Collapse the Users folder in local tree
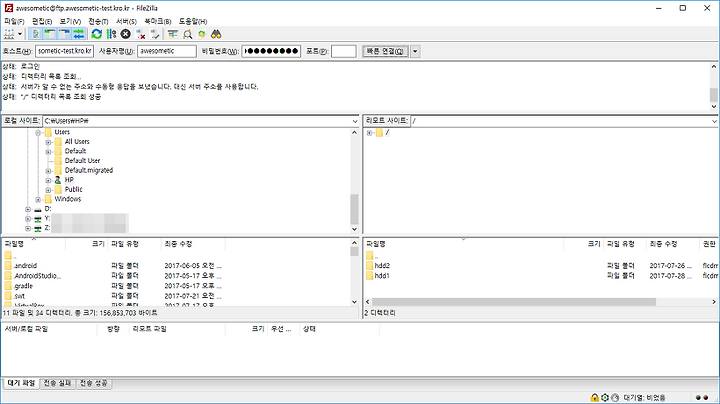This screenshot has height=404, width=720. click(x=38, y=133)
